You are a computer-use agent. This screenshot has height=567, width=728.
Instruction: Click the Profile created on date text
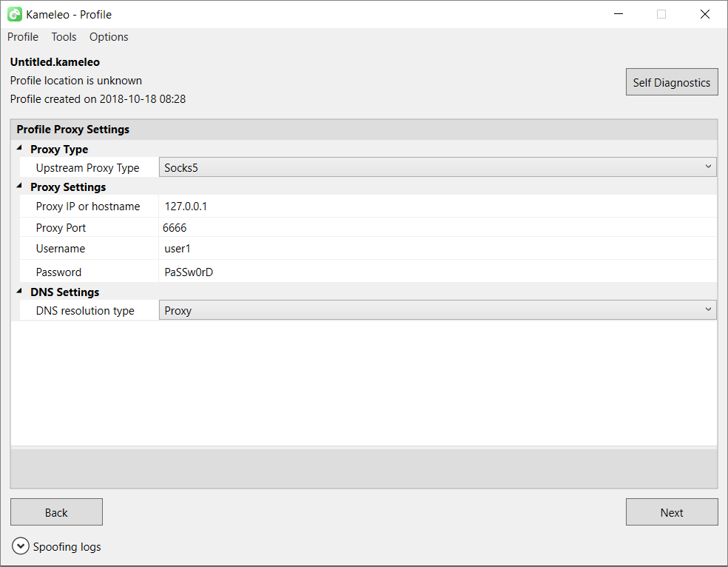(98, 99)
